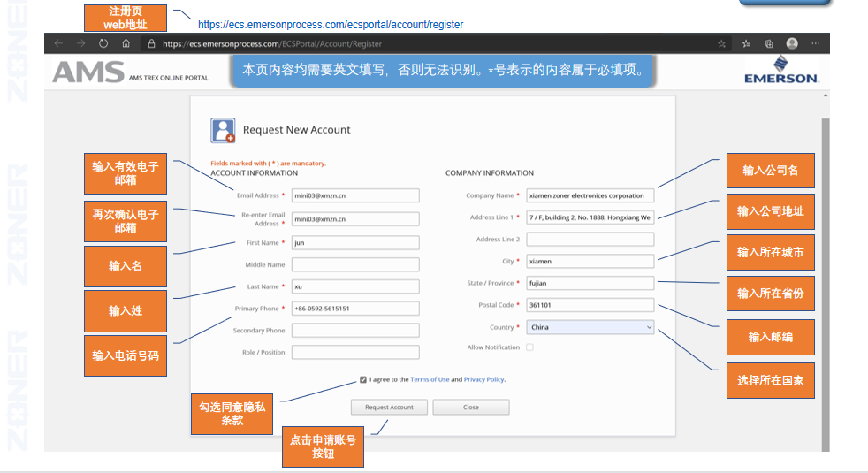Click the Request Account button
The image size is (868, 473).
tap(389, 408)
